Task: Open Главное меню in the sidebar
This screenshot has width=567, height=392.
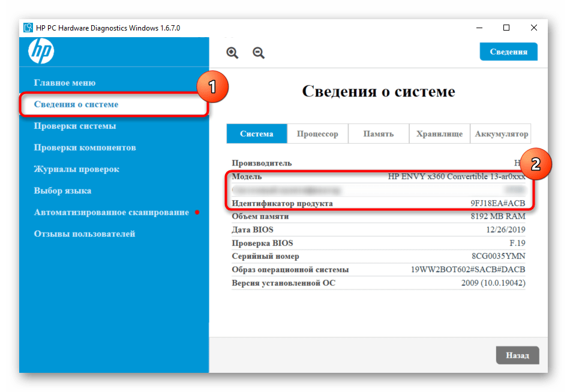Action: tap(65, 83)
